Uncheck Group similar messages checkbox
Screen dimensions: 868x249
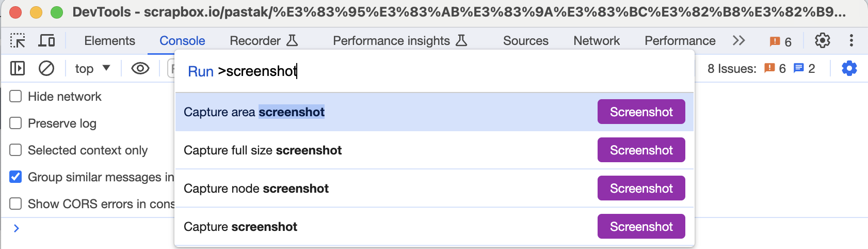(16, 177)
